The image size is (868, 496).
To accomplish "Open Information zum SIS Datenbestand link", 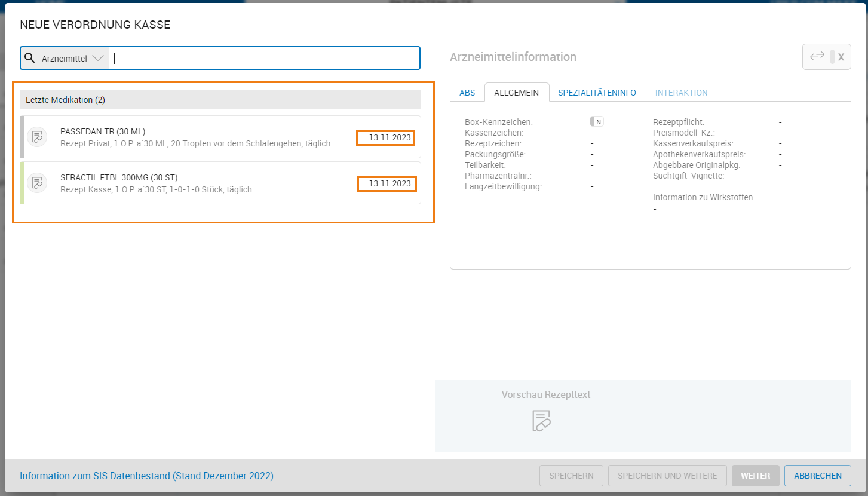I will click(146, 476).
